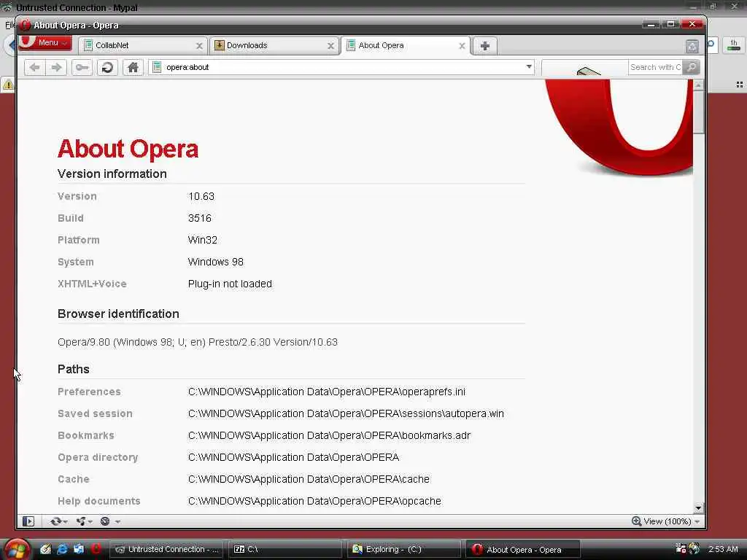
Task: Click the View (100%) zoom button
Action: (661, 521)
